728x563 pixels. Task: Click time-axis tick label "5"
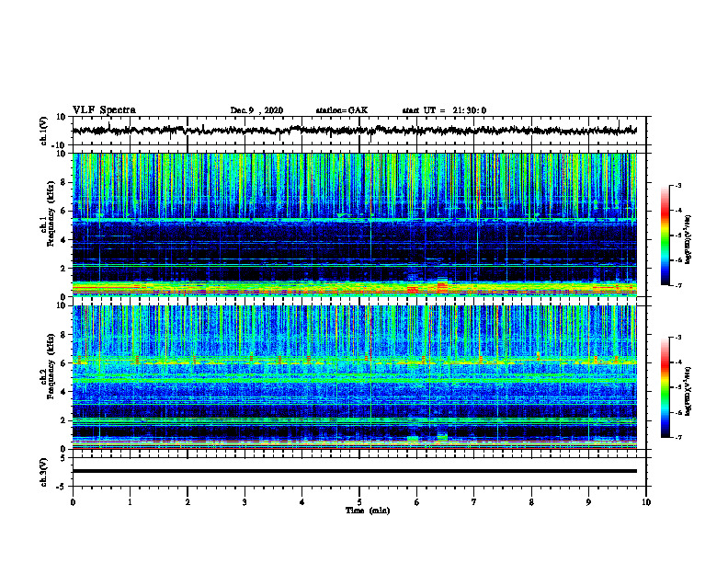tap(359, 502)
